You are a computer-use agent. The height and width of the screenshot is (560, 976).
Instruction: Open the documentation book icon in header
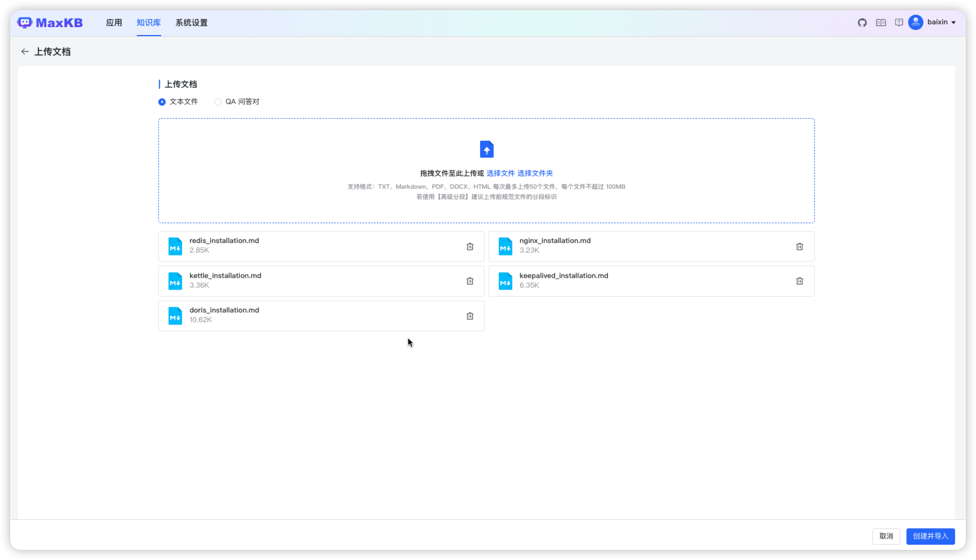pyautogui.click(x=880, y=23)
